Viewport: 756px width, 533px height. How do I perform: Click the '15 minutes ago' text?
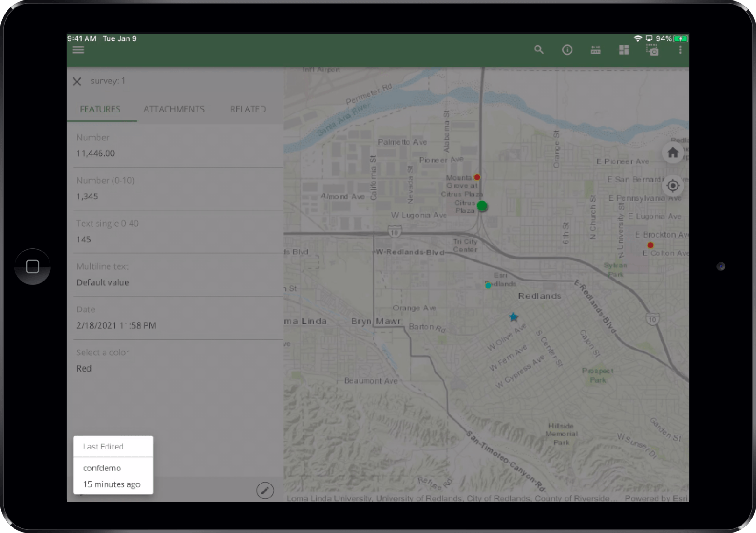coord(112,484)
